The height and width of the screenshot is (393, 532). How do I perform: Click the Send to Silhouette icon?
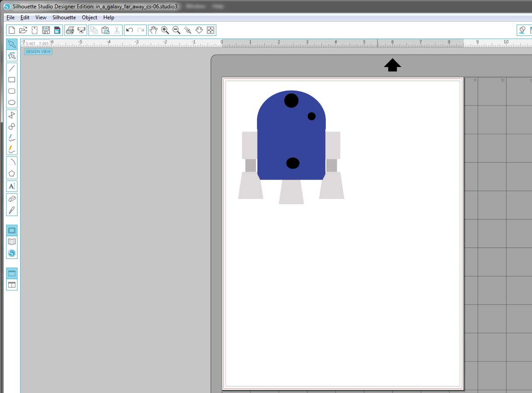point(81,30)
